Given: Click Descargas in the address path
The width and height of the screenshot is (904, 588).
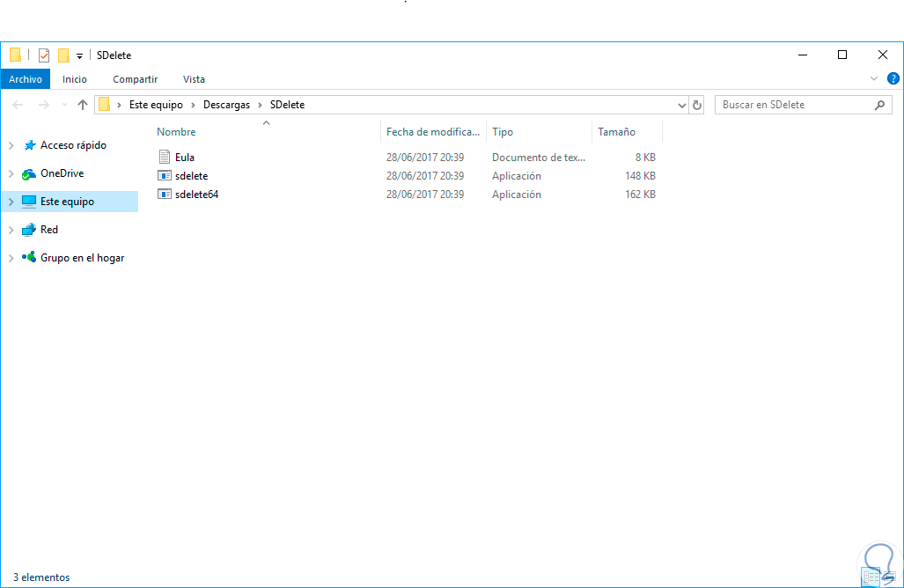Looking at the screenshot, I should (226, 105).
